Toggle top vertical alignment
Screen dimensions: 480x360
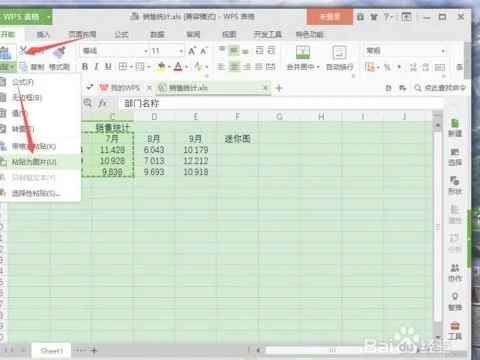tap(222, 50)
